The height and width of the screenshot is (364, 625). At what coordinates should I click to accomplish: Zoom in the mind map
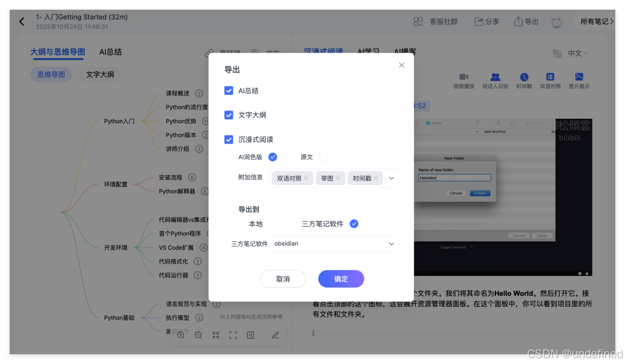[x=181, y=335]
